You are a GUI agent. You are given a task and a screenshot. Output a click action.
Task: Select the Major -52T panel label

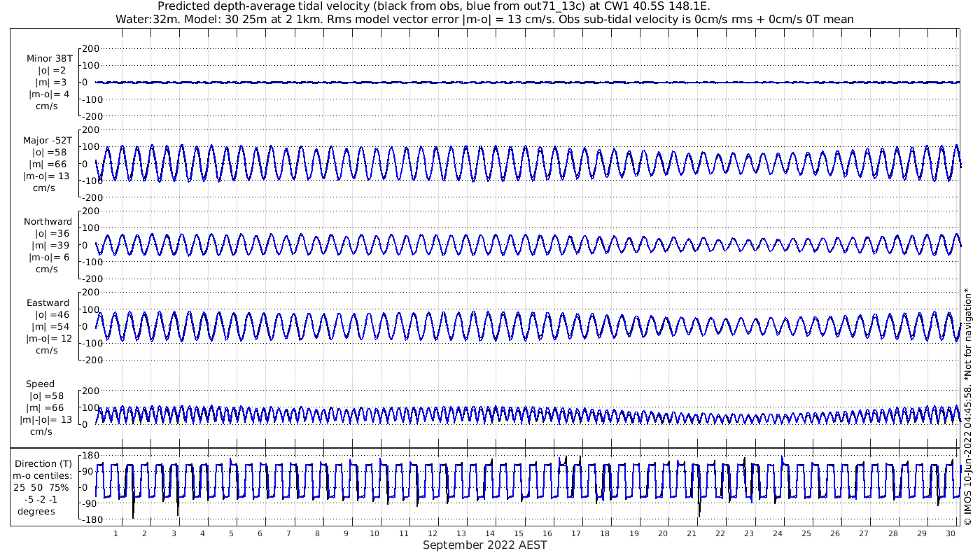pos(48,141)
